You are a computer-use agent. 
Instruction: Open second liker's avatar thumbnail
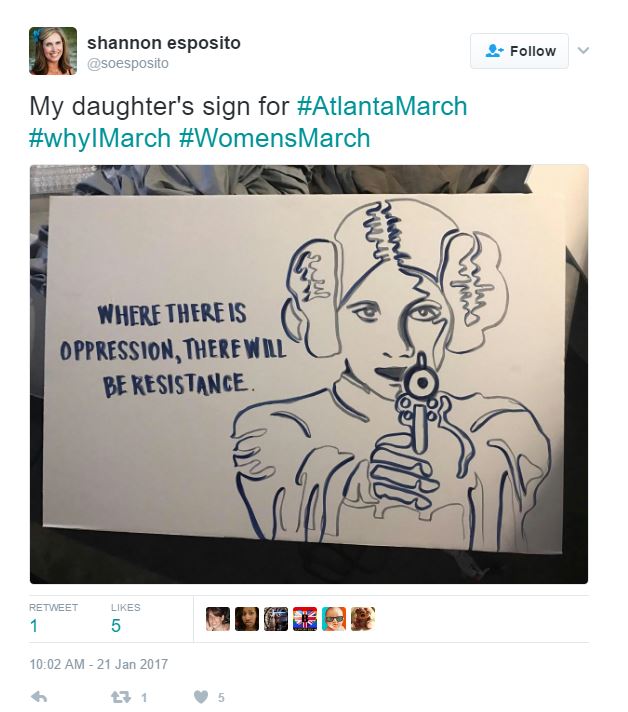[x=247, y=619]
